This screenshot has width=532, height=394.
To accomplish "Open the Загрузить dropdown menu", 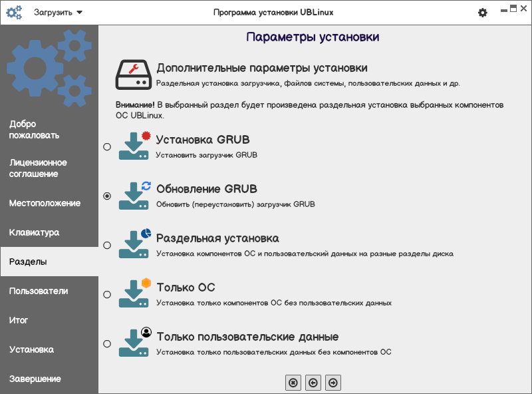I will tap(58, 13).
